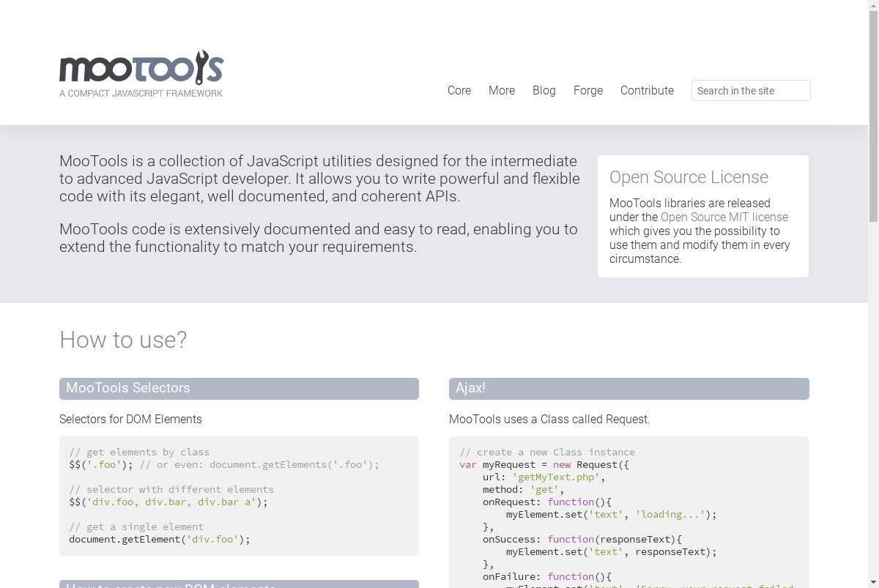This screenshot has width=879, height=588.
Task: Go to the Blog page
Action: click(544, 91)
